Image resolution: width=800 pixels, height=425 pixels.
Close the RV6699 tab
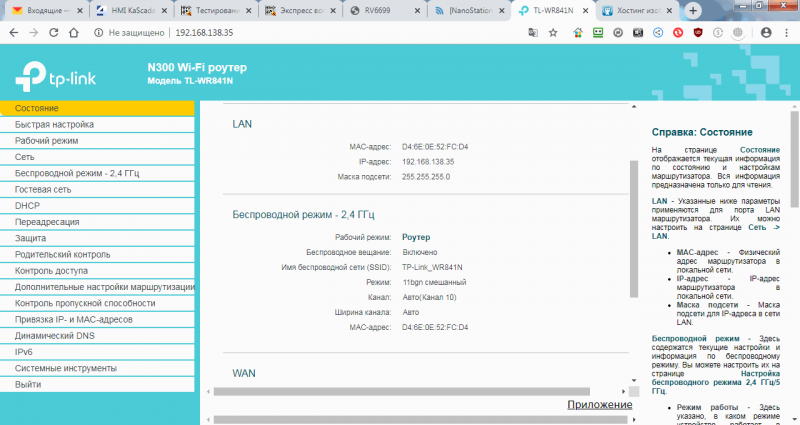417,11
